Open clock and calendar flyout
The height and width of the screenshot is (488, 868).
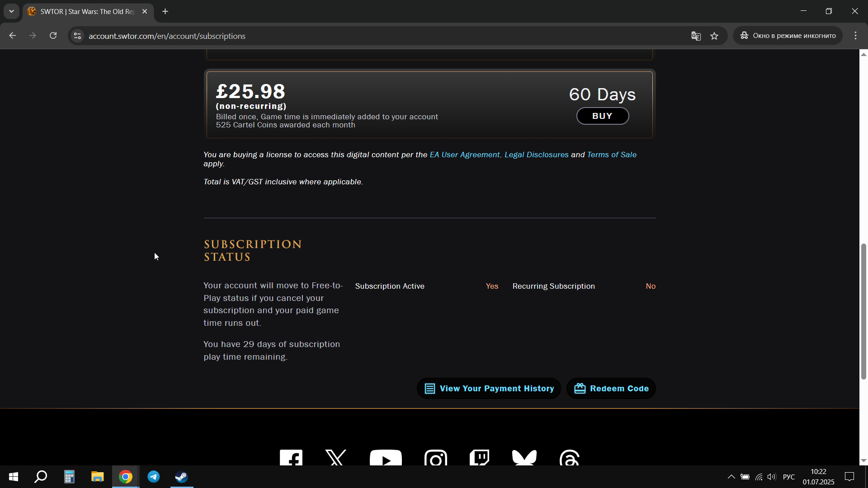pyautogui.click(x=819, y=477)
